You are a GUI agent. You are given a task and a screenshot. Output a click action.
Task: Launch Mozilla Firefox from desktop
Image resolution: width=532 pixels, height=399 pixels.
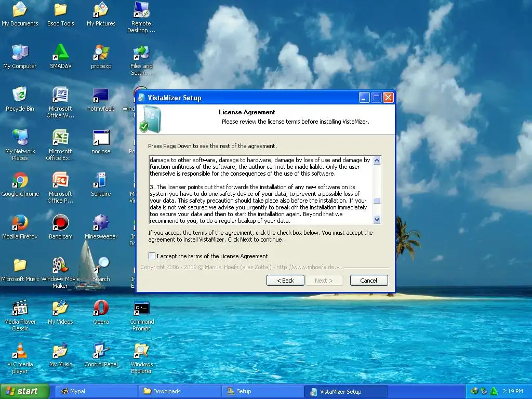[x=20, y=227]
